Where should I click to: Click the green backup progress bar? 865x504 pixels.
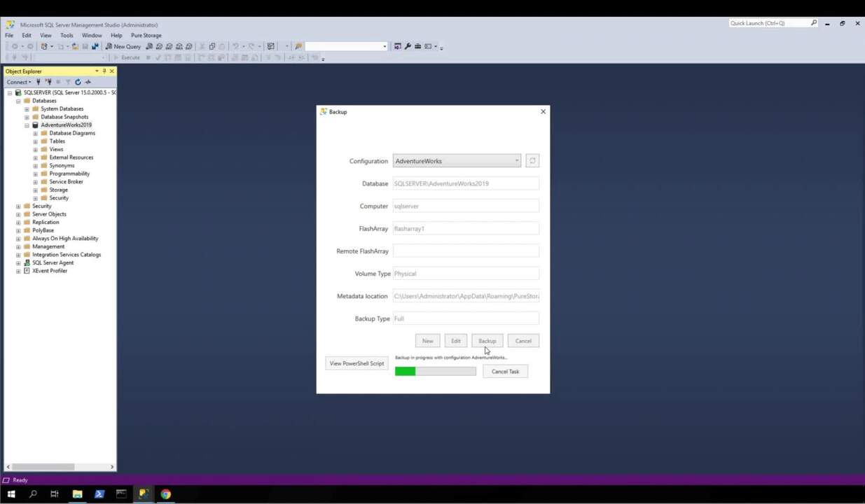405,371
